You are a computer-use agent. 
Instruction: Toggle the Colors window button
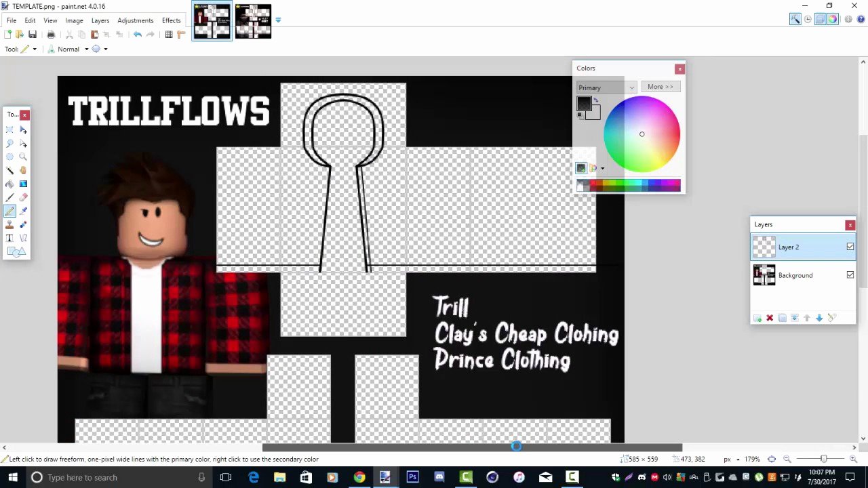click(833, 20)
